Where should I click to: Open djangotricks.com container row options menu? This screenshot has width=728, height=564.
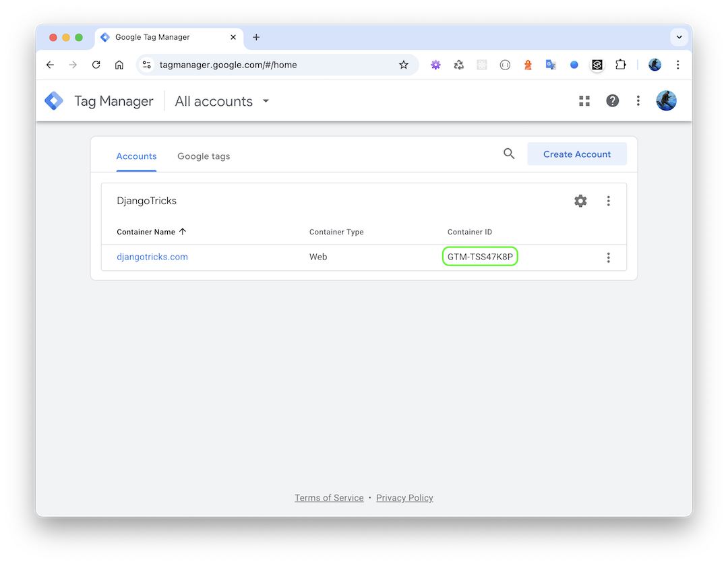(x=608, y=257)
